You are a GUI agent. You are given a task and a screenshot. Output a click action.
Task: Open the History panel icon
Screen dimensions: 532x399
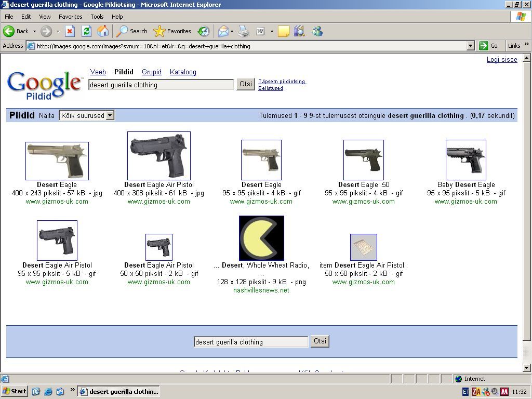(204, 31)
